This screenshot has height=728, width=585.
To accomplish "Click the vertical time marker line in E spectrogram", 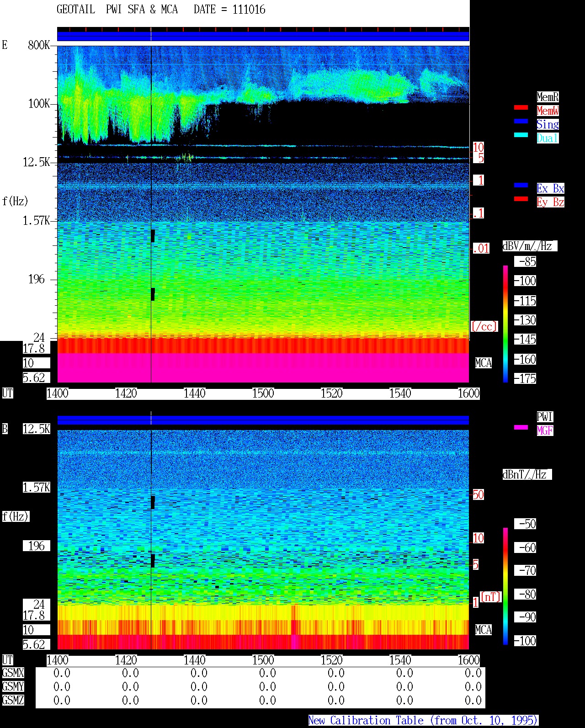I will (151, 214).
